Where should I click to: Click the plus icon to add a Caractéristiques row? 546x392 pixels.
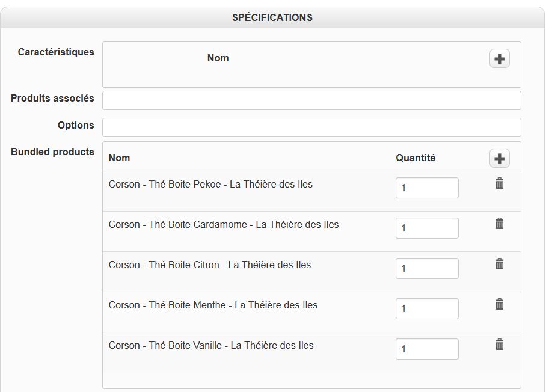499,58
